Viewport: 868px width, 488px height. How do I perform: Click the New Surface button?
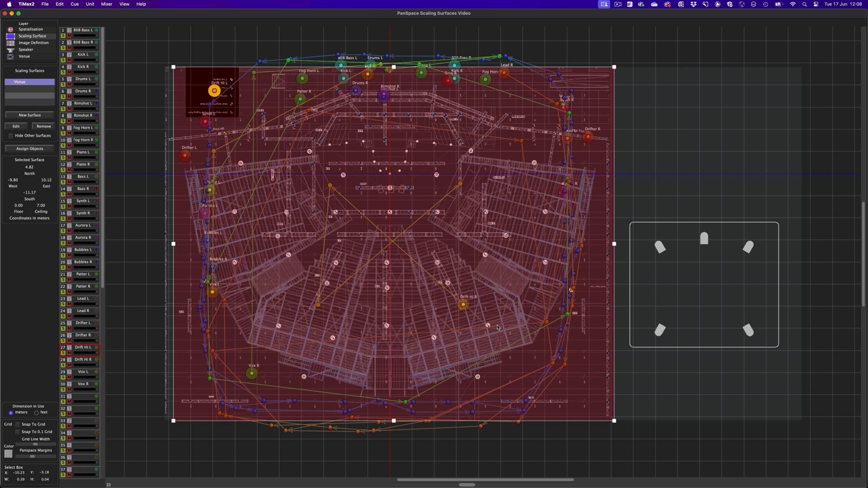click(29, 115)
